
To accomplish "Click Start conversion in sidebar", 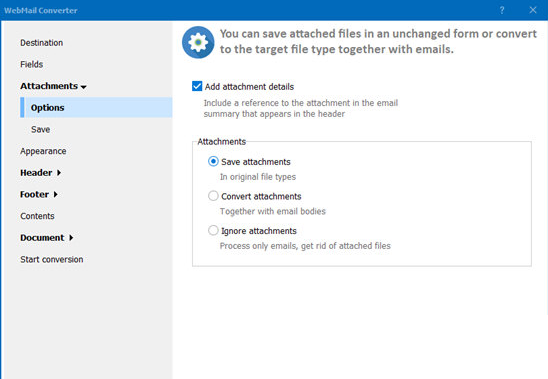I will point(51,259).
